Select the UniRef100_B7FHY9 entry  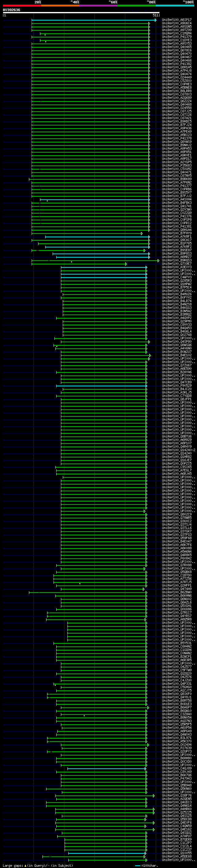pyautogui.click(x=176, y=233)
